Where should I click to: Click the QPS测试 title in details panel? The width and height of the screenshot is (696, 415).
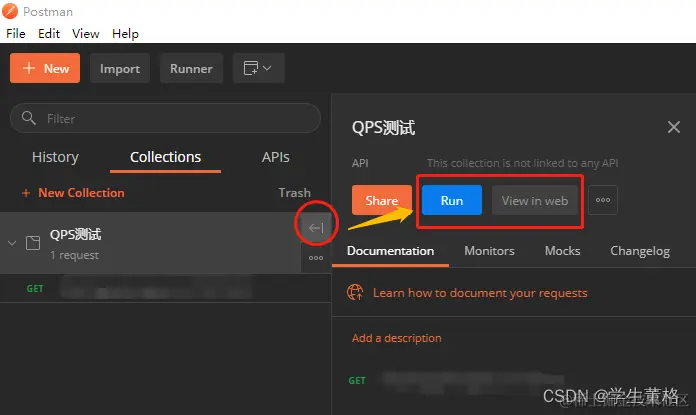(384, 128)
